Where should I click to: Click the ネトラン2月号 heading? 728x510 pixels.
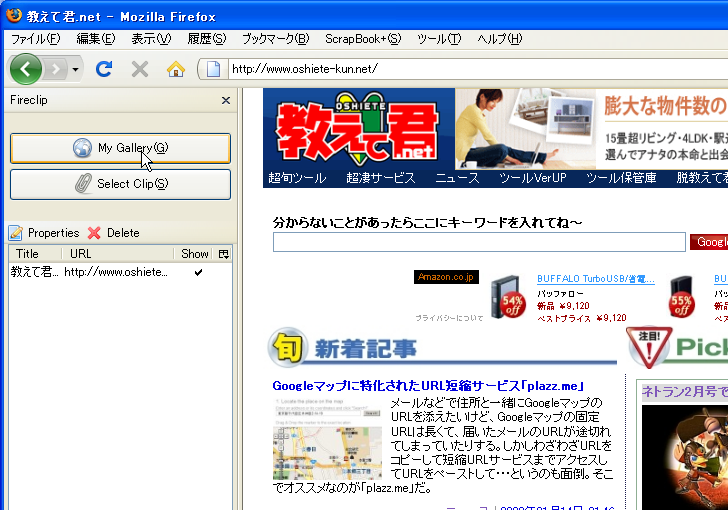pos(684,392)
